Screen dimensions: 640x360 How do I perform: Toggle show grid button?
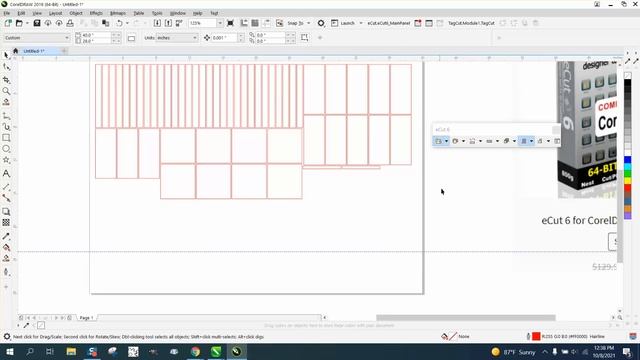(255, 23)
